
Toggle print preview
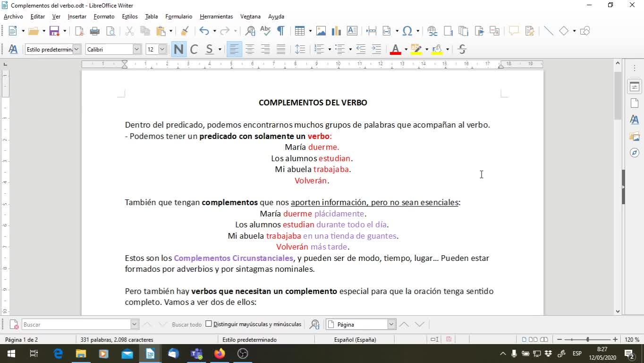click(x=110, y=31)
